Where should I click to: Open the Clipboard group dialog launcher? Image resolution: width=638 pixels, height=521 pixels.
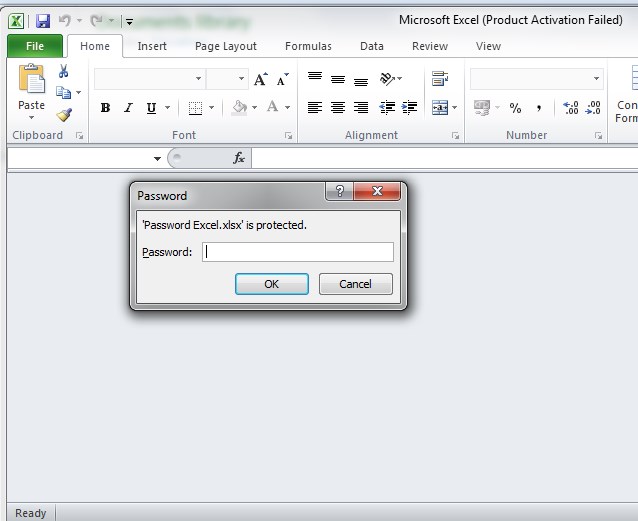(x=80, y=136)
